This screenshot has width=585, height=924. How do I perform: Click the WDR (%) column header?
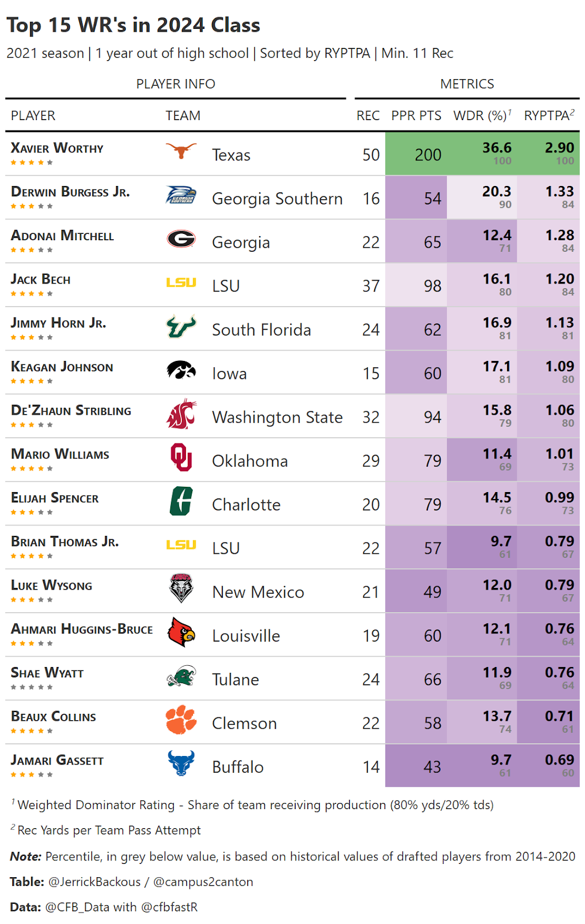point(482,115)
